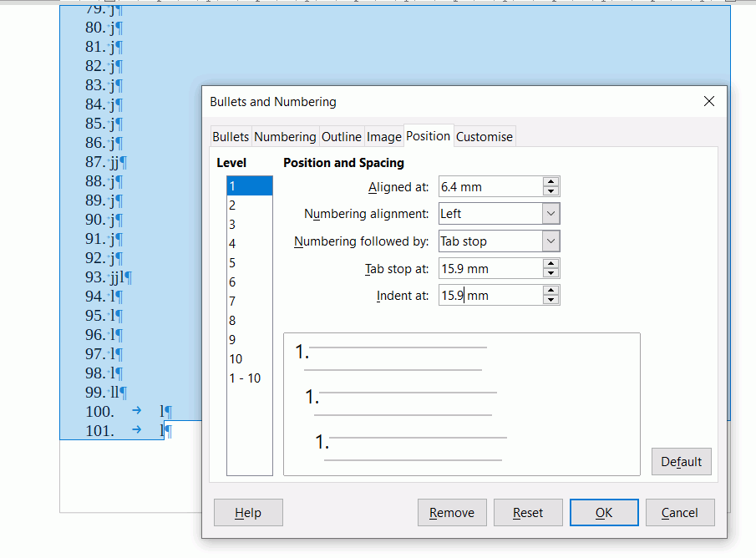Go to the Outline tab
The height and width of the screenshot is (558, 756).
pyautogui.click(x=342, y=137)
